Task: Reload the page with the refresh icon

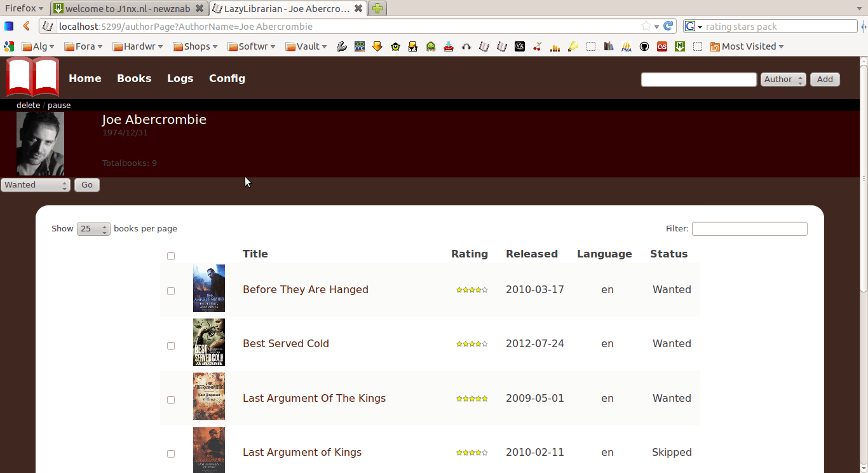Action: pos(668,26)
